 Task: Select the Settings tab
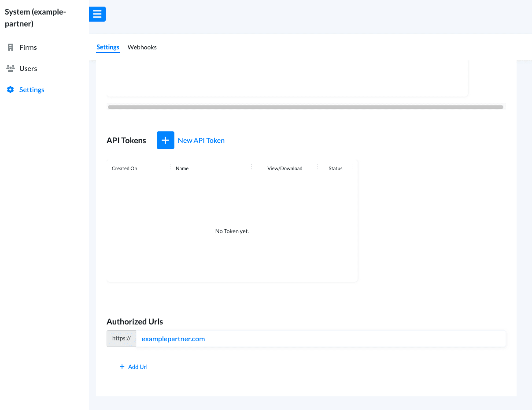pyautogui.click(x=108, y=47)
